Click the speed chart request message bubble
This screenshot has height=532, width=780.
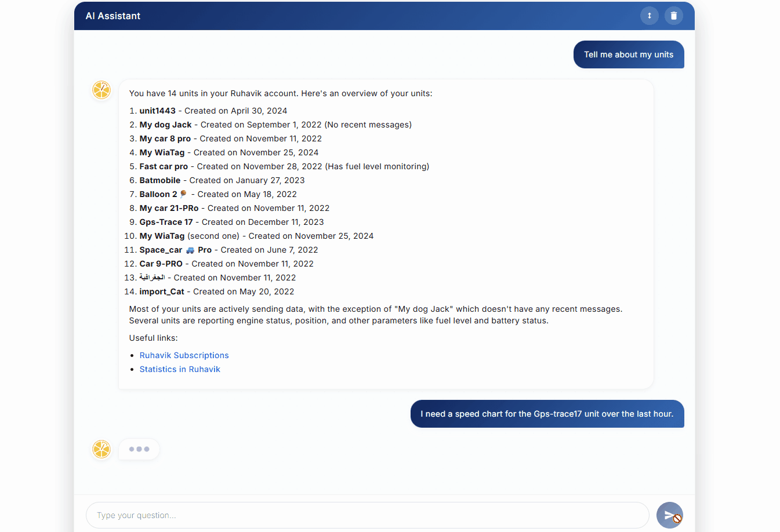pos(547,414)
